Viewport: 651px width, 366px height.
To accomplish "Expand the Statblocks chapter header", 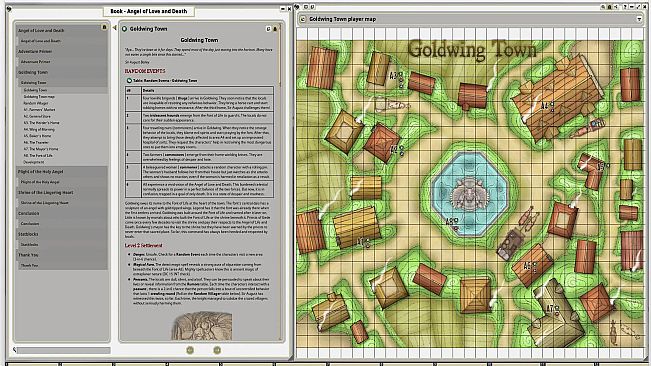I will tap(62, 234).
